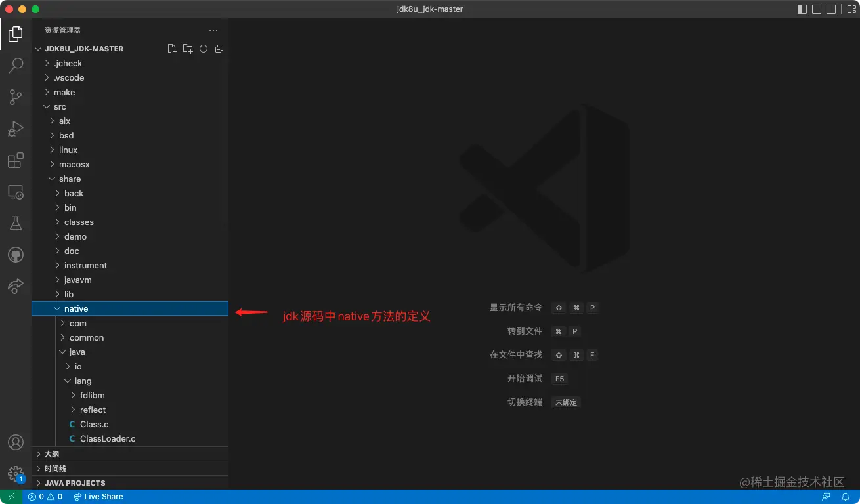
Task: Expand the classes folder
Action: pos(130,222)
